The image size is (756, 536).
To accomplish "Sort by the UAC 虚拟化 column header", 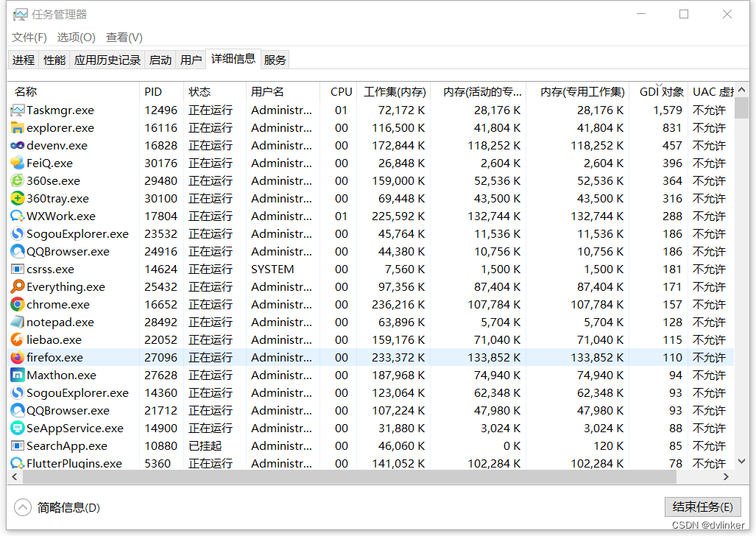I will point(713,92).
